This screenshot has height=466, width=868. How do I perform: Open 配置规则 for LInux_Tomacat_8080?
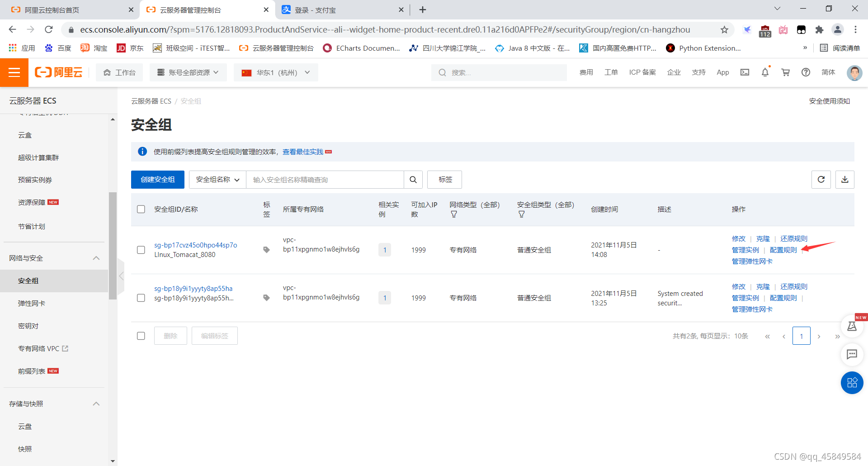tap(783, 250)
